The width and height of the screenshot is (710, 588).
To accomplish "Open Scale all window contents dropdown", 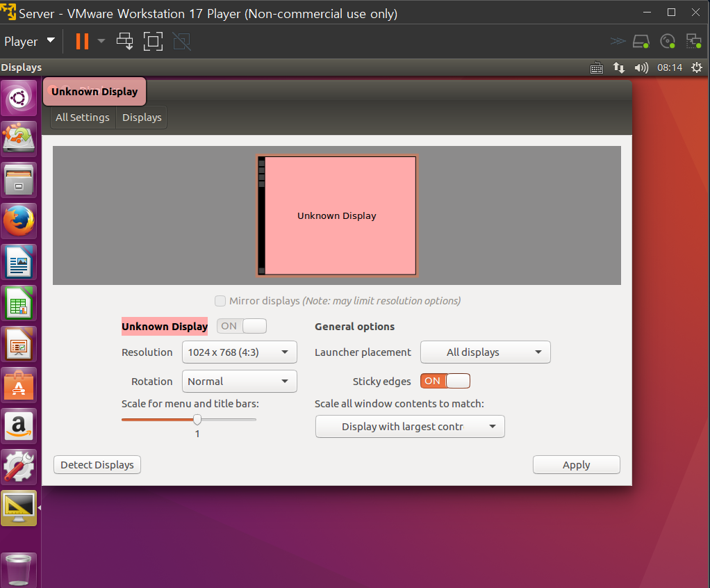I will coord(410,427).
